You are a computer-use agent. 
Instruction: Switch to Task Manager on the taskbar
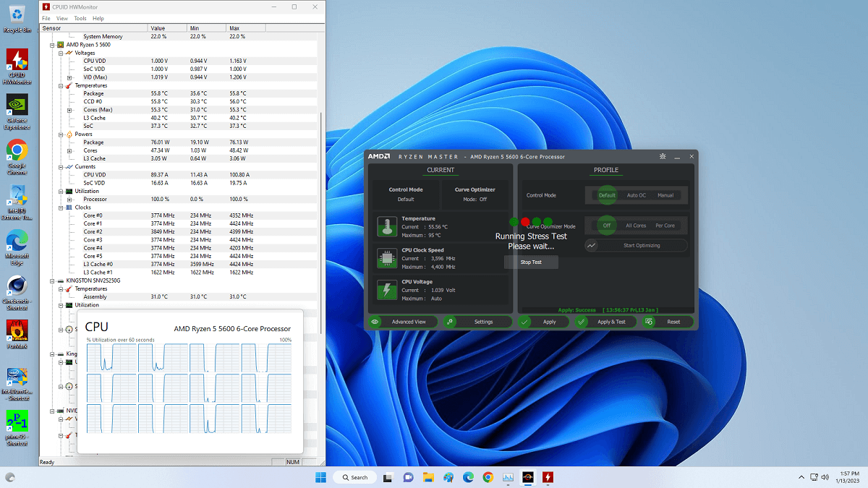point(509,477)
